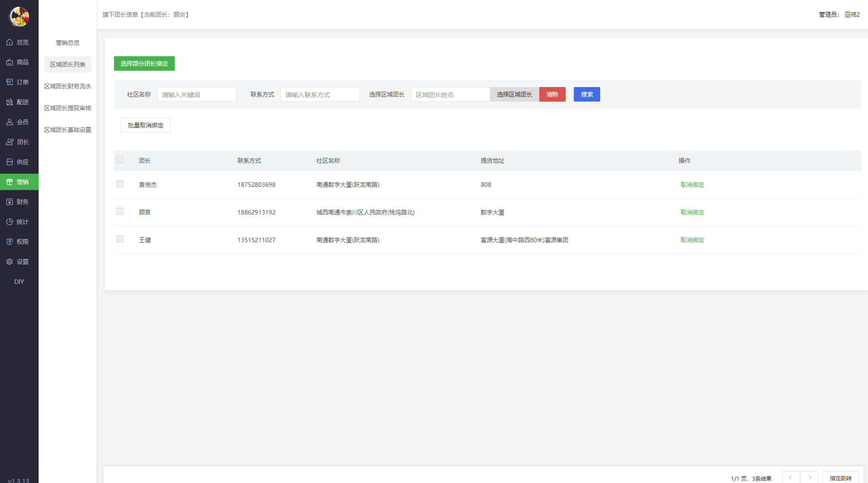Image resolution: width=868 pixels, height=483 pixels.
Task: Click 取消绑定 link for 顾言
Action: [x=692, y=212]
